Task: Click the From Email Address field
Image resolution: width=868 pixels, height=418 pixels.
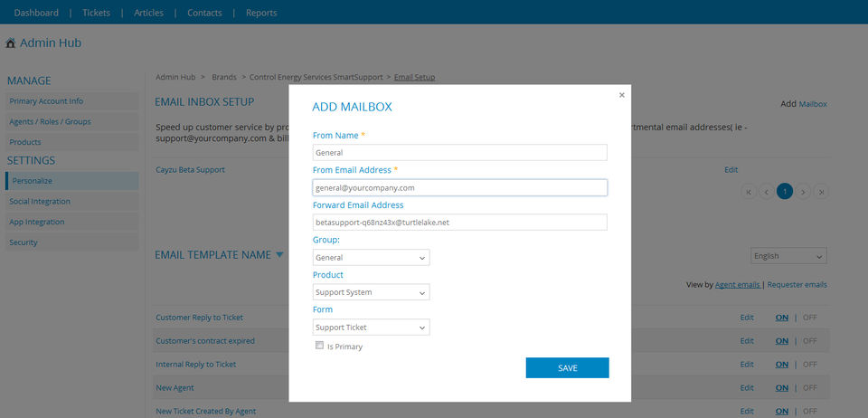Action: tap(459, 187)
